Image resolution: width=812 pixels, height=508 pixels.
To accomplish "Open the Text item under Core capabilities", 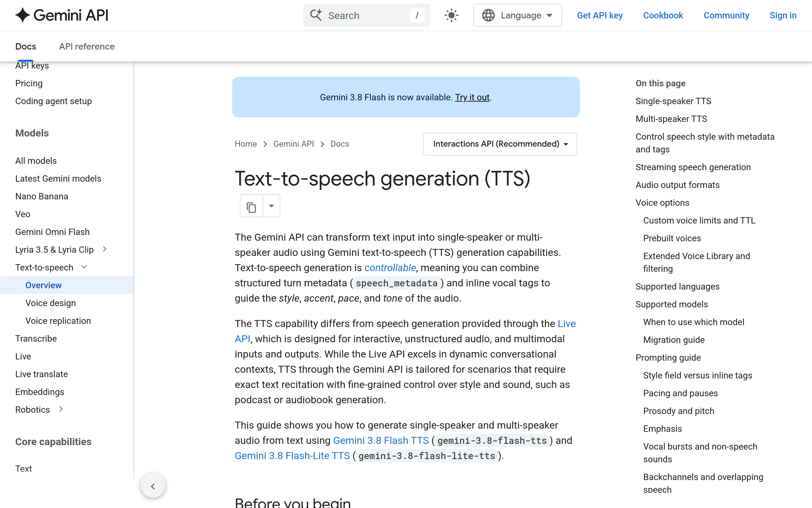I will coord(23,468).
